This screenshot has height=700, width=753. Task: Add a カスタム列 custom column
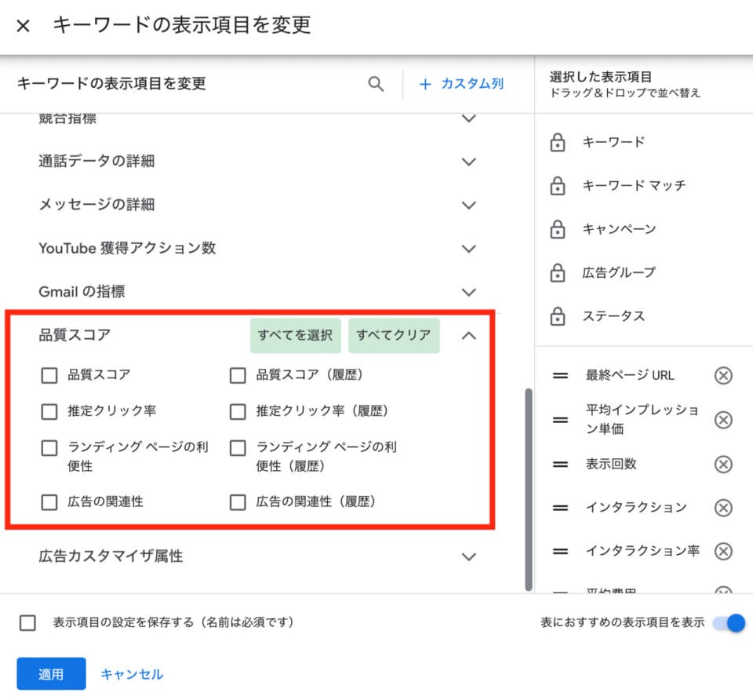click(461, 84)
